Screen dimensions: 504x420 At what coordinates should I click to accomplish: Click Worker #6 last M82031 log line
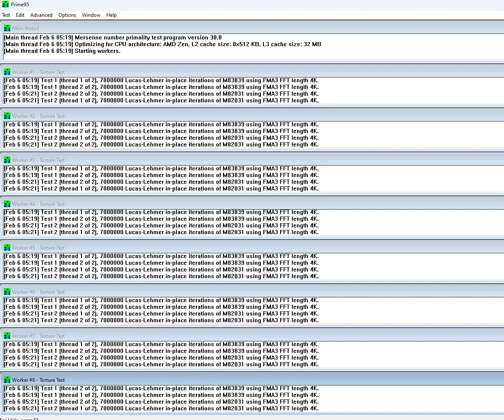[161, 320]
